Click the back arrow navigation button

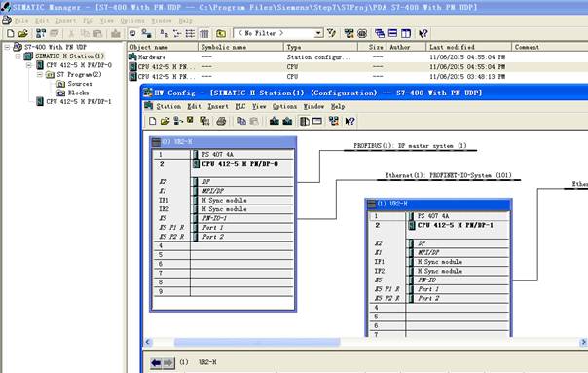tap(156, 362)
